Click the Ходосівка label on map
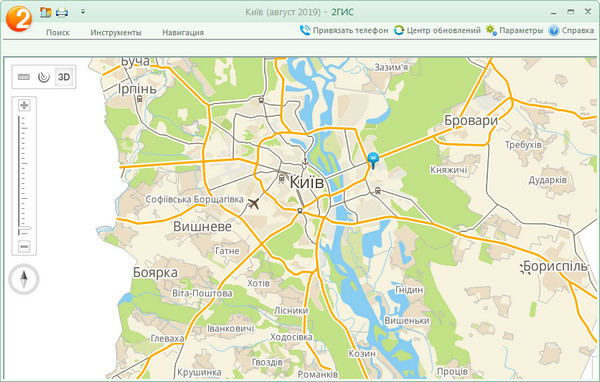This screenshot has width=600, height=382. [x=292, y=337]
